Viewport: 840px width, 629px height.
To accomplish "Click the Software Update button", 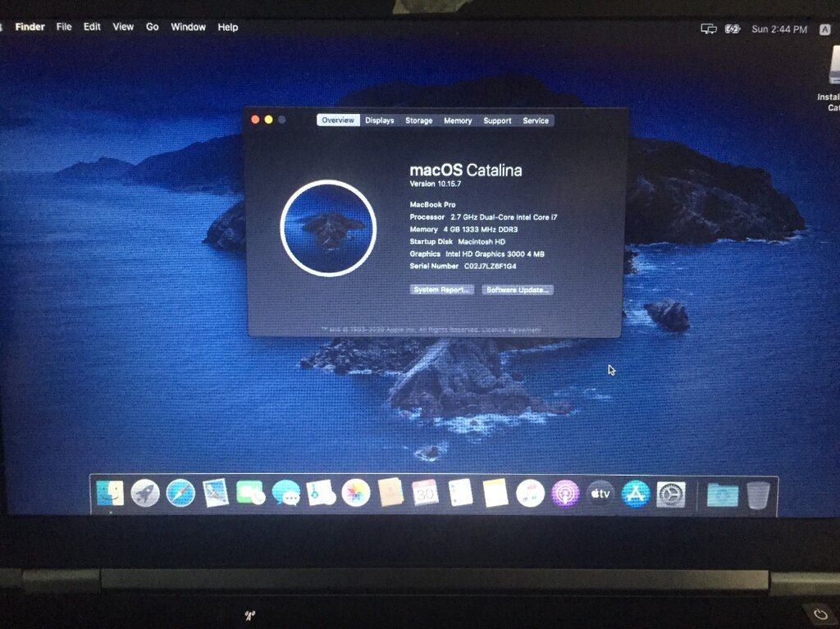I will click(518, 290).
